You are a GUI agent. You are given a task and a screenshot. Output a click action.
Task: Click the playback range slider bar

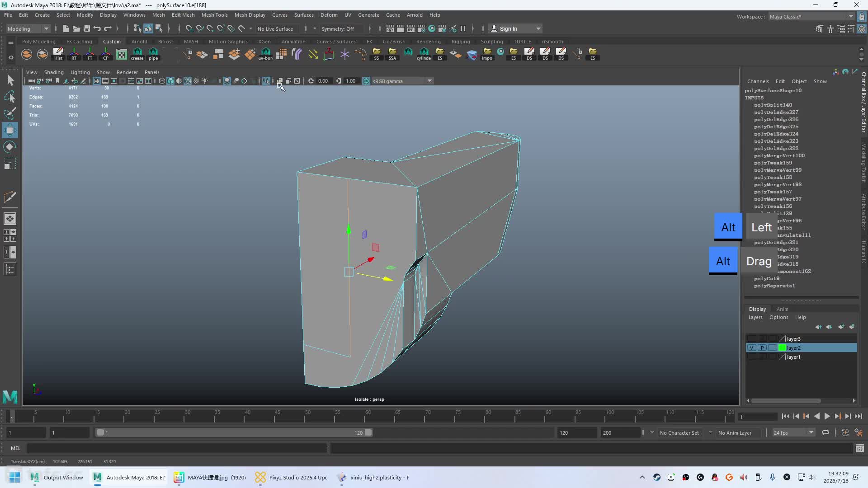[x=234, y=433]
